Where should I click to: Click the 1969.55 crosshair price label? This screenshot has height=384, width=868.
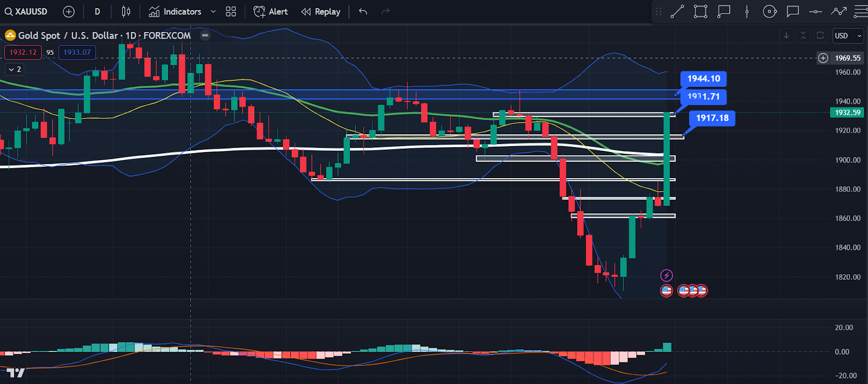click(847, 58)
